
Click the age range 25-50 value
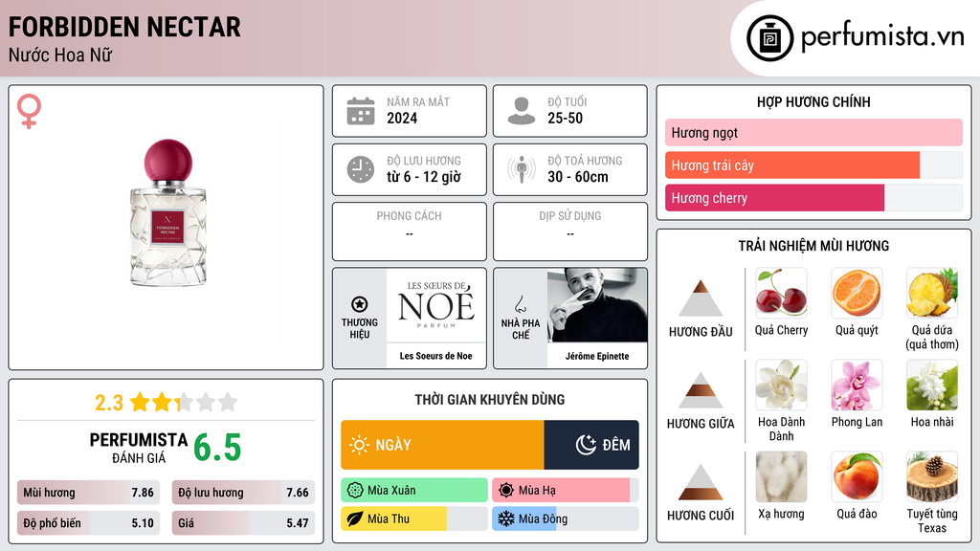click(x=565, y=118)
